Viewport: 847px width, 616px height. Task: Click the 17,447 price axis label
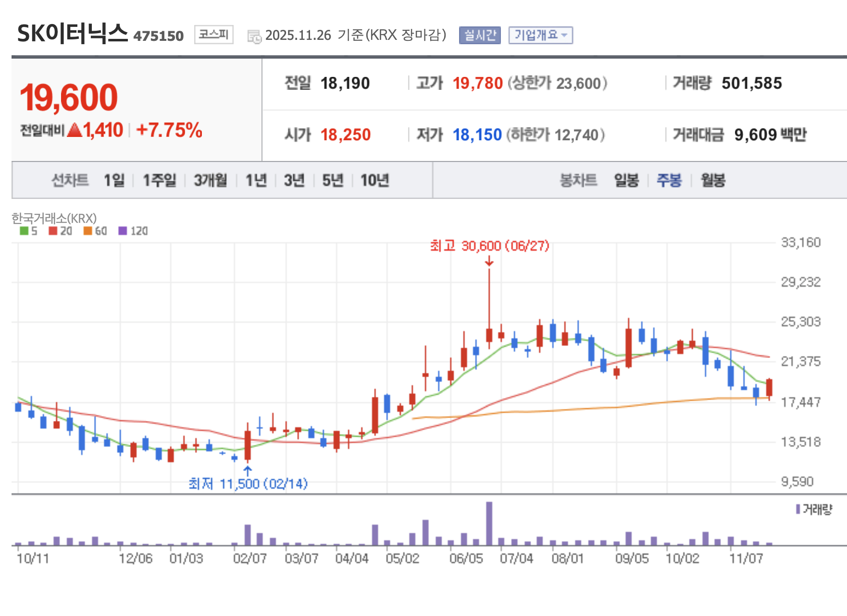point(801,402)
